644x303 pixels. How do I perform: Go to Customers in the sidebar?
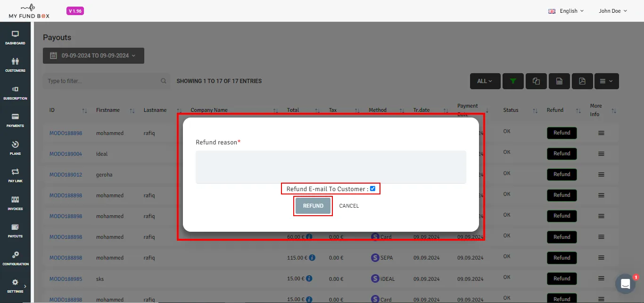click(x=15, y=65)
